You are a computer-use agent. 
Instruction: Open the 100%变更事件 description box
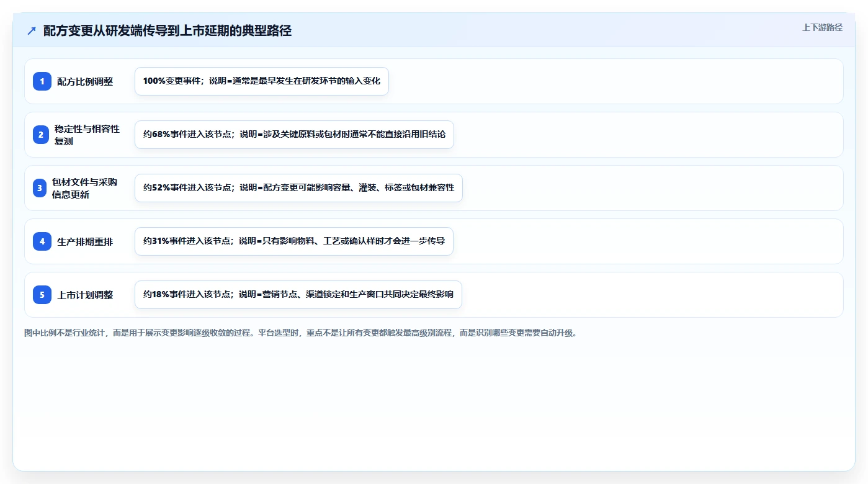click(x=262, y=81)
